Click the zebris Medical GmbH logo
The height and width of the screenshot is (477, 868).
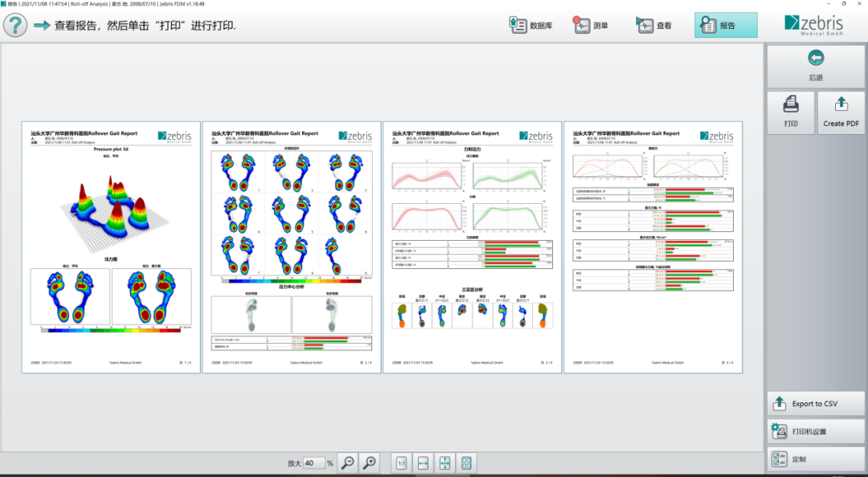813,25
